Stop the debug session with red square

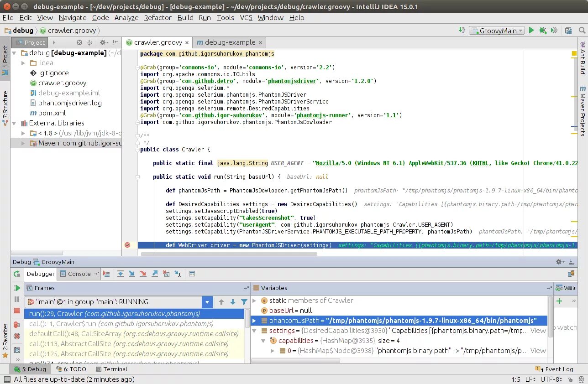pos(17,311)
